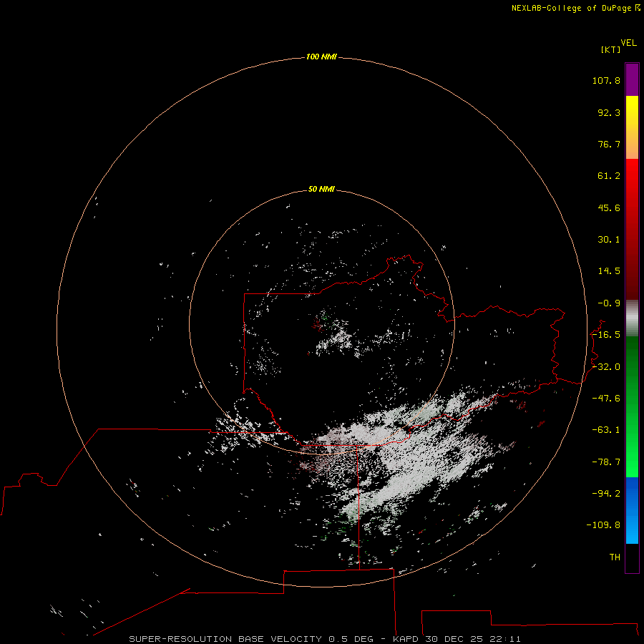Click the 107.8 velocity scale value

click(x=606, y=80)
